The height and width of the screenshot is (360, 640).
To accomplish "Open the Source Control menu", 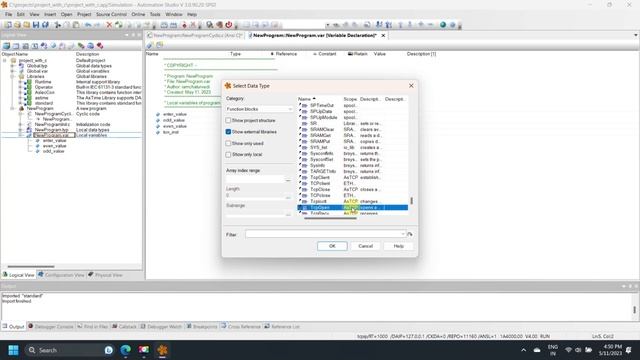I will pyautogui.click(x=111, y=14).
